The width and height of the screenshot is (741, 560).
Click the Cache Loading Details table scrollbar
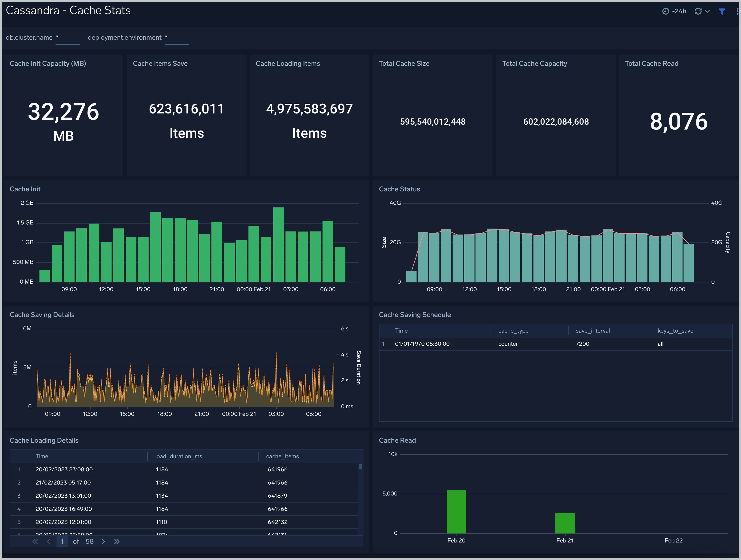coord(361,466)
